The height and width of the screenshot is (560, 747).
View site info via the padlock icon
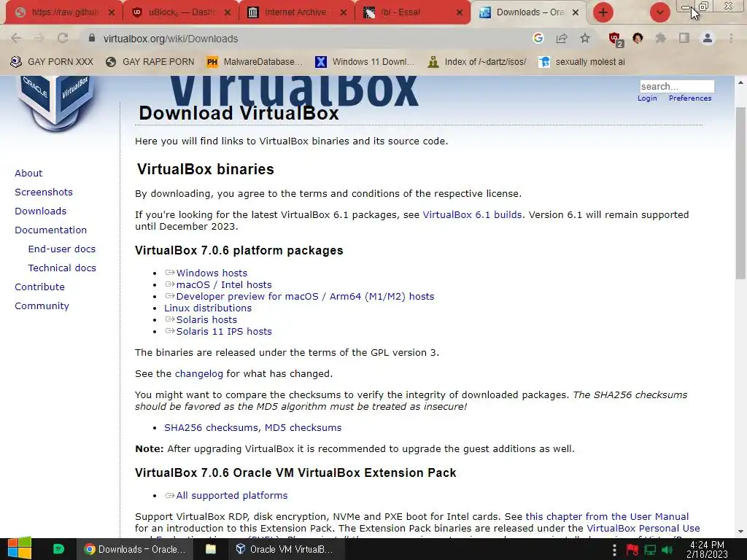pos(92,38)
